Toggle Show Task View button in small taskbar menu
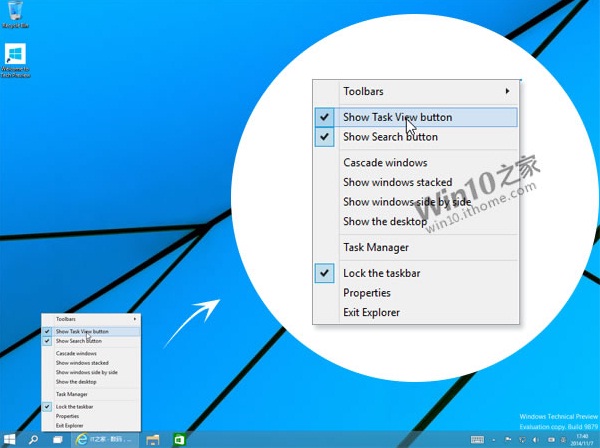Image resolution: width=600 pixels, height=448 pixels. [x=91, y=331]
